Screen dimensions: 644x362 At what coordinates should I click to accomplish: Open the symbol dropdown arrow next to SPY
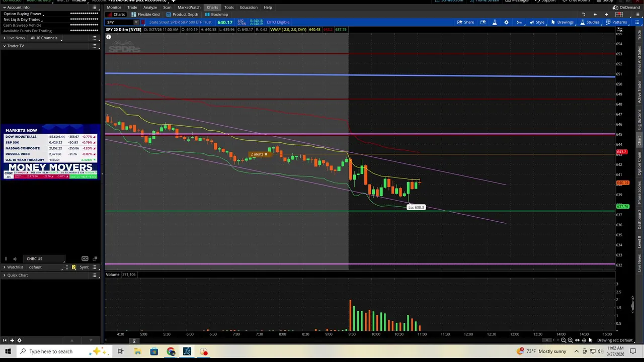click(136, 23)
